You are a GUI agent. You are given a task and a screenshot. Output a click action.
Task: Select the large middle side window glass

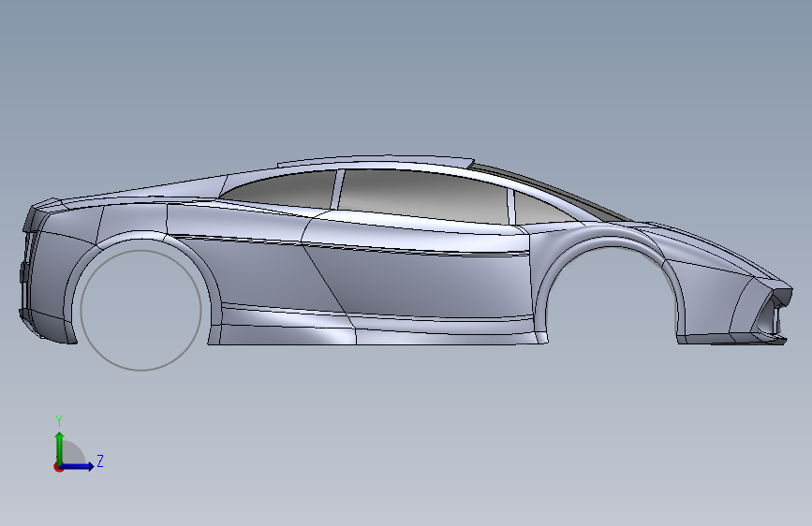coord(422,197)
